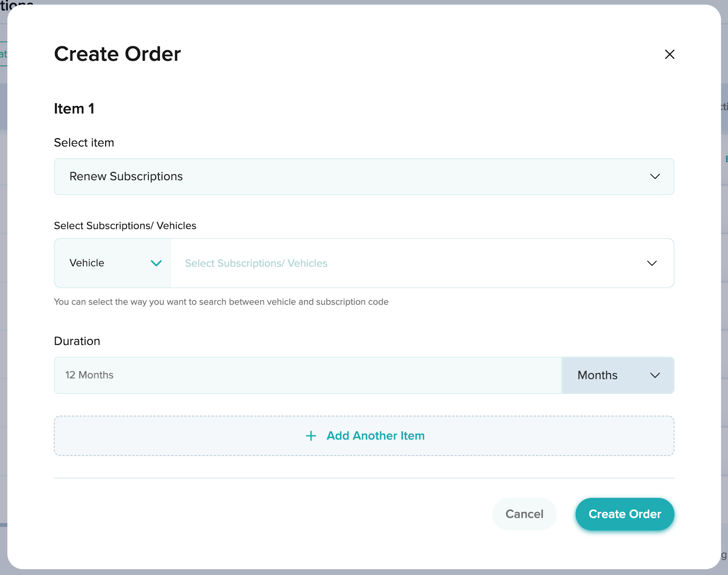728x575 pixels.
Task: Click the plus icon before Add Another Item
Action: (311, 436)
